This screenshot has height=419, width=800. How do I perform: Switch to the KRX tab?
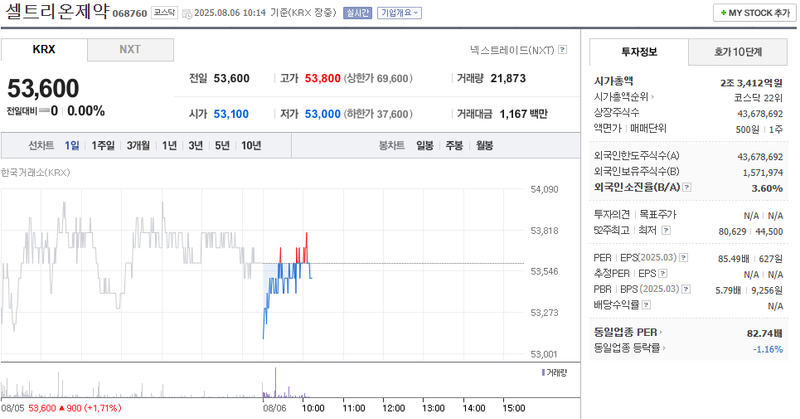44,50
